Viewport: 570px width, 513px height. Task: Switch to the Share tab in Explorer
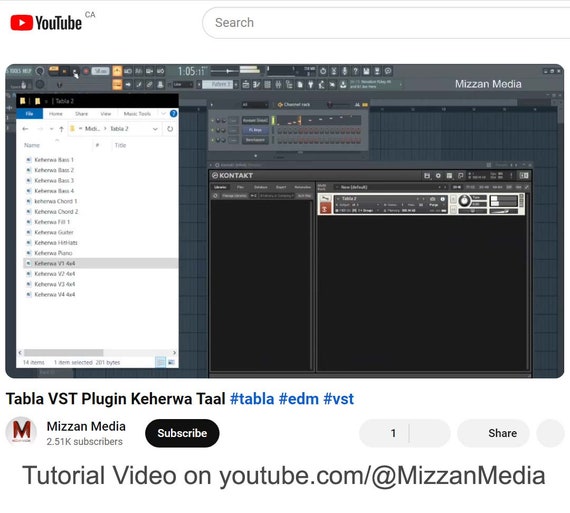(x=81, y=114)
